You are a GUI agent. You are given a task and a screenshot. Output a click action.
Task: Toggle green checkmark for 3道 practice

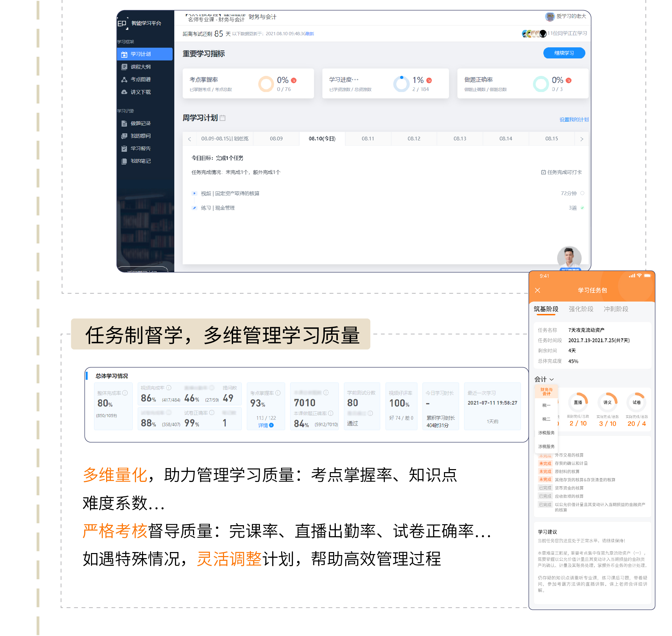click(x=582, y=208)
